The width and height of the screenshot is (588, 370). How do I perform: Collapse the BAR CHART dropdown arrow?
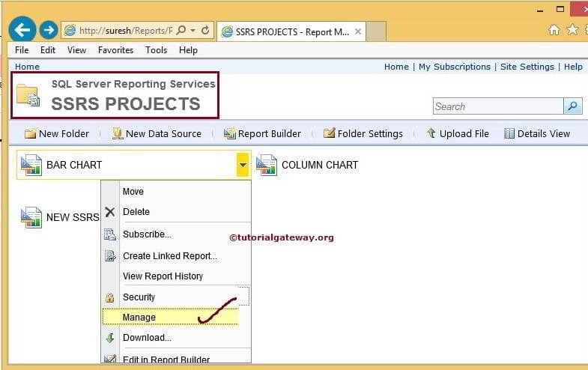click(x=243, y=165)
